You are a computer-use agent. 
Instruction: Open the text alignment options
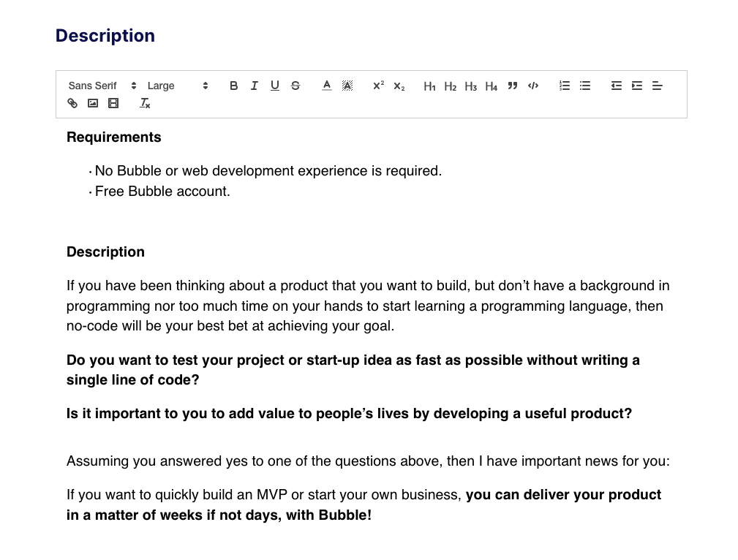click(x=658, y=86)
